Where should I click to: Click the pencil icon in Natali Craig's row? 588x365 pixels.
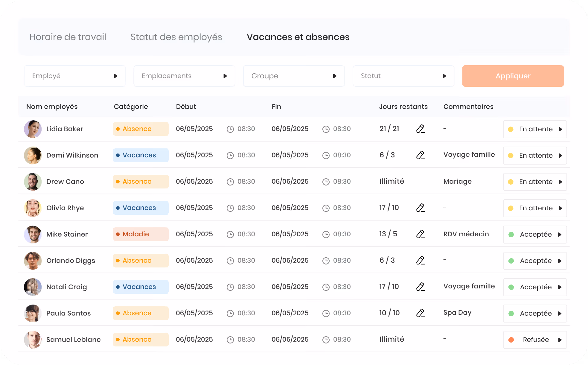tap(421, 287)
